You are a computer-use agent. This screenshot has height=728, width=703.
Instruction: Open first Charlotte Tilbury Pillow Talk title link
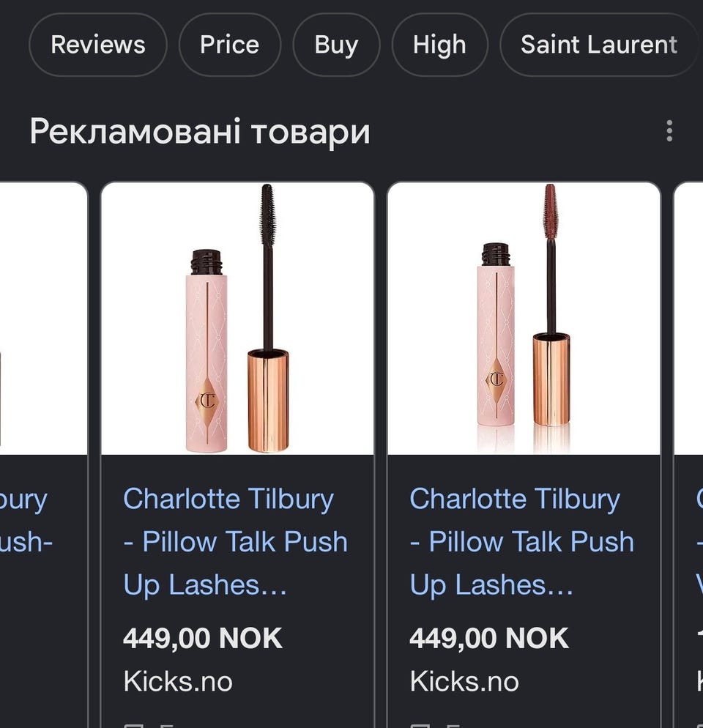pyautogui.click(x=235, y=541)
